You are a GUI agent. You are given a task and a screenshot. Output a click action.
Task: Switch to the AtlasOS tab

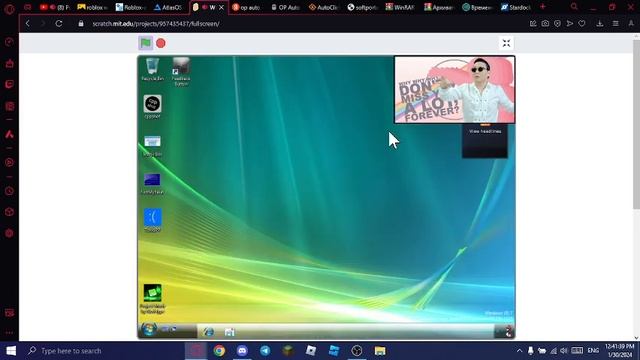coord(169,7)
